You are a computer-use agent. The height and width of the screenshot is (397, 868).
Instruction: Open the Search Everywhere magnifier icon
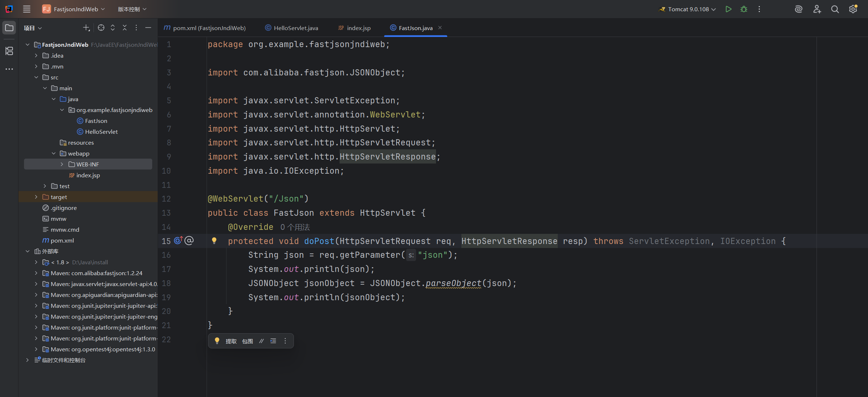point(835,9)
